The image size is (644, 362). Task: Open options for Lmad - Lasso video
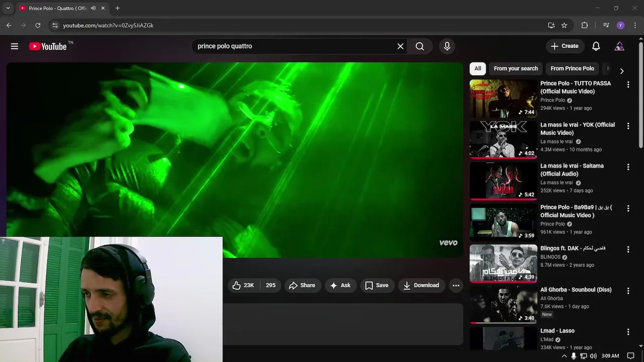[628, 332]
